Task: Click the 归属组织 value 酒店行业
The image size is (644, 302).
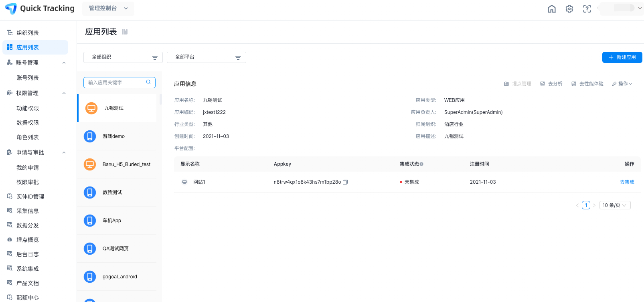Action: click(454, 124)
